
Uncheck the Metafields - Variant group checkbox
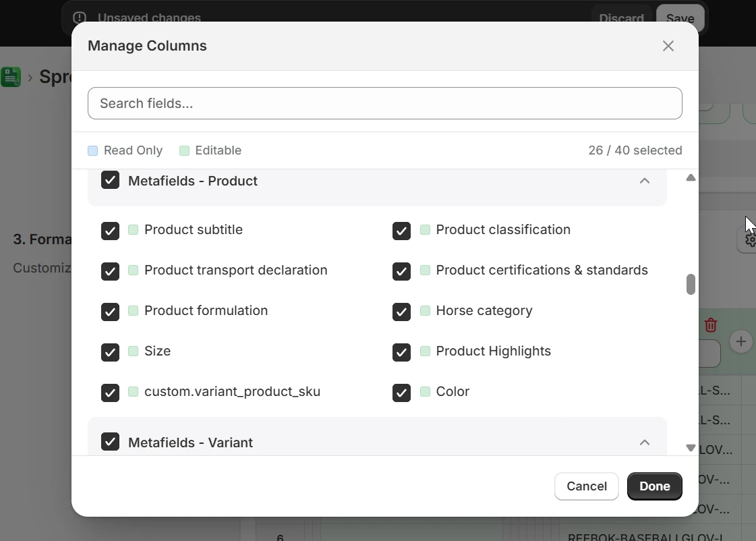110,442
